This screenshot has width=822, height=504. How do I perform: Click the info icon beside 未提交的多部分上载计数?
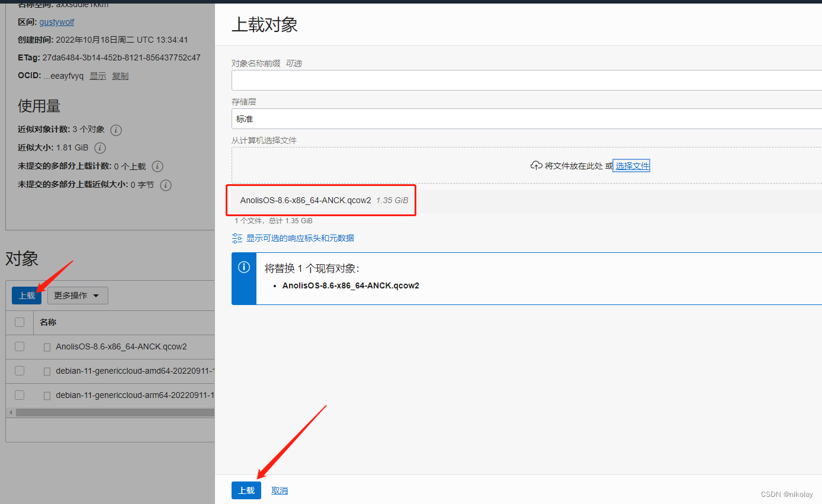[x=157, y=166]
